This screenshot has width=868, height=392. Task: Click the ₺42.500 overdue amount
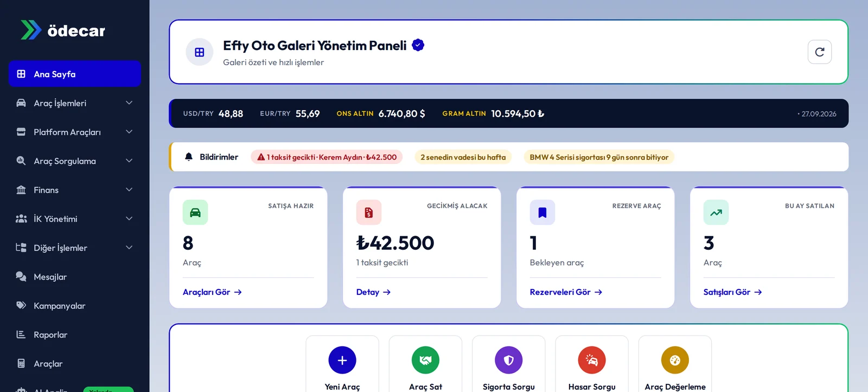395,243
